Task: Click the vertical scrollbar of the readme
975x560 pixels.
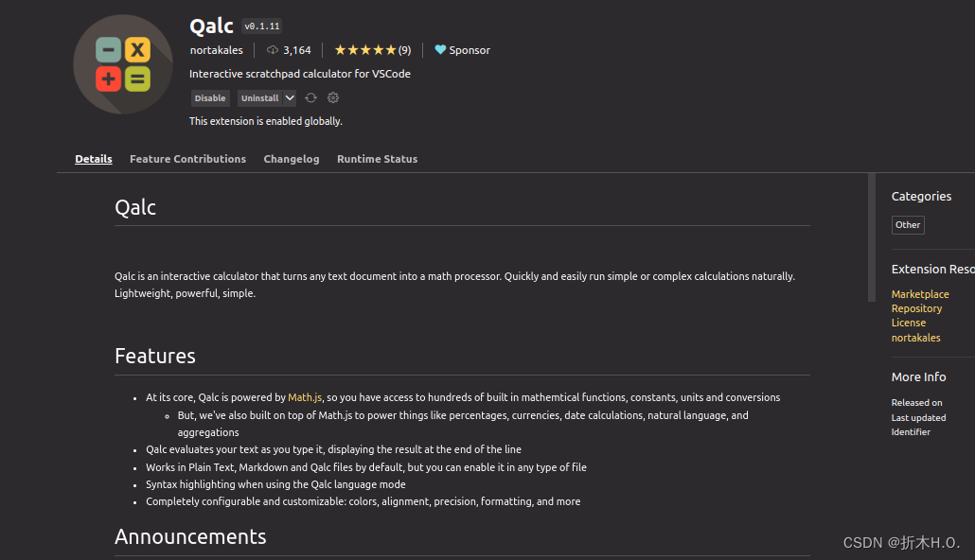Action: 872,237
